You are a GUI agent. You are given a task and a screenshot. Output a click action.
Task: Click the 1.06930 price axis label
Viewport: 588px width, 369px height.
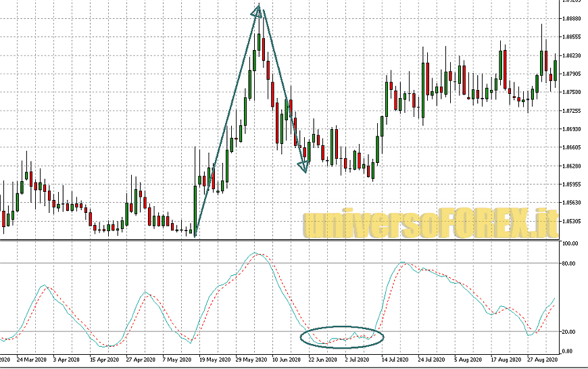[573, 129]
